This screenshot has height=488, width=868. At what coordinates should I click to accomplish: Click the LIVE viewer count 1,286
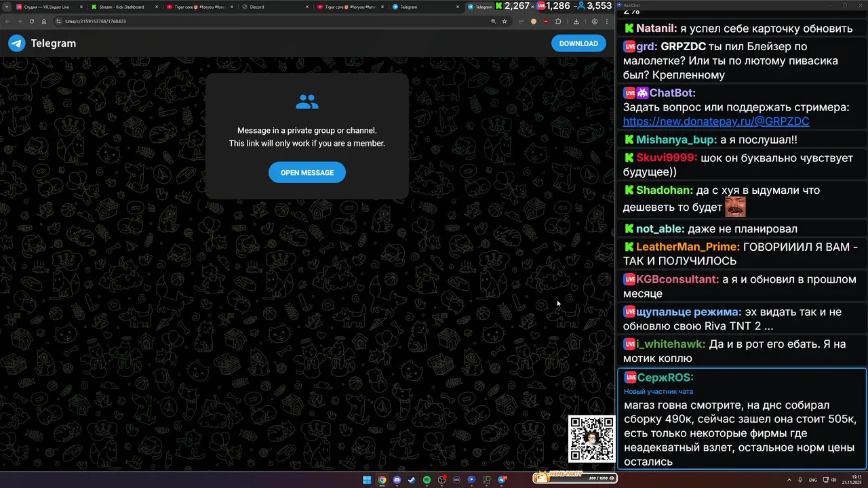(552, 6)
